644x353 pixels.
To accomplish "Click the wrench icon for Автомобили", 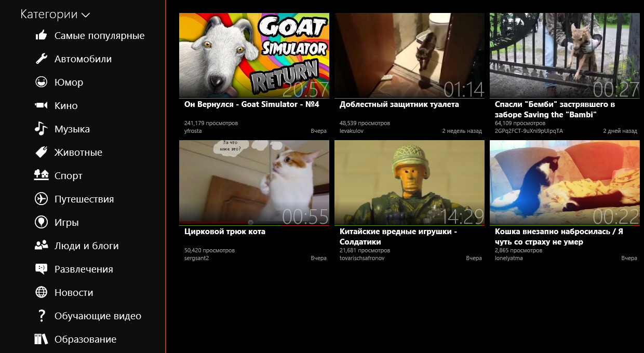I will click(x=41, y=59).
